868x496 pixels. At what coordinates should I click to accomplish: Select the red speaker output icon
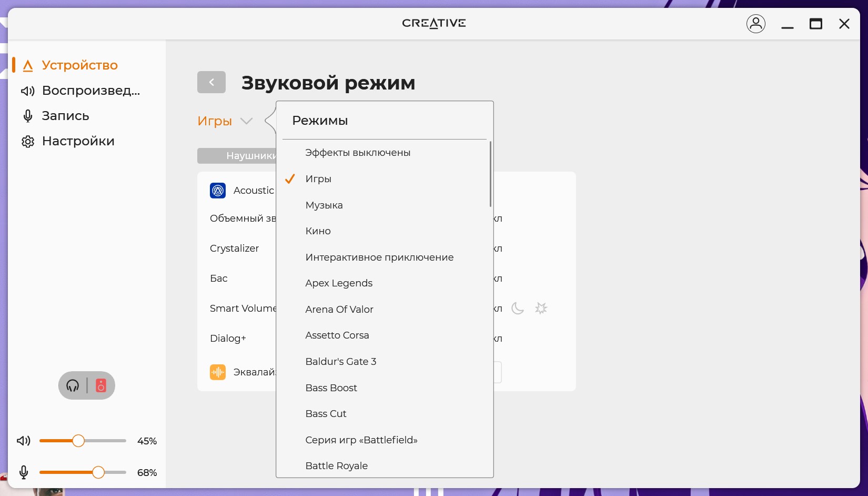(101, 385)
